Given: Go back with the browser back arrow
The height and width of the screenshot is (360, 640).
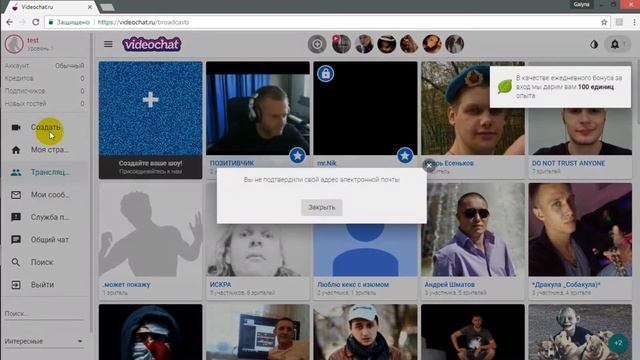Looking at the screenshot, I should click(x=10, y=22).
